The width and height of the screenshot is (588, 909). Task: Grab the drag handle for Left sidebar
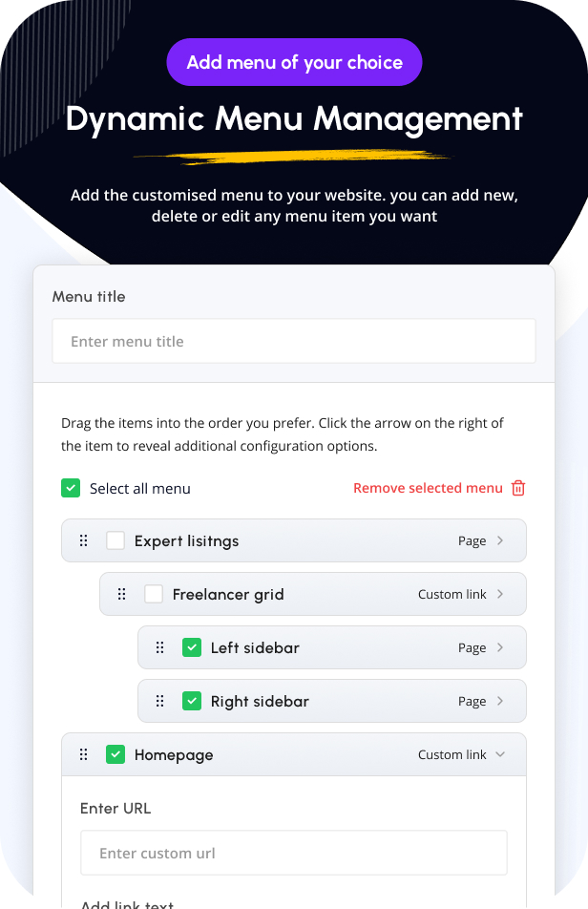[x=160, y=647]
